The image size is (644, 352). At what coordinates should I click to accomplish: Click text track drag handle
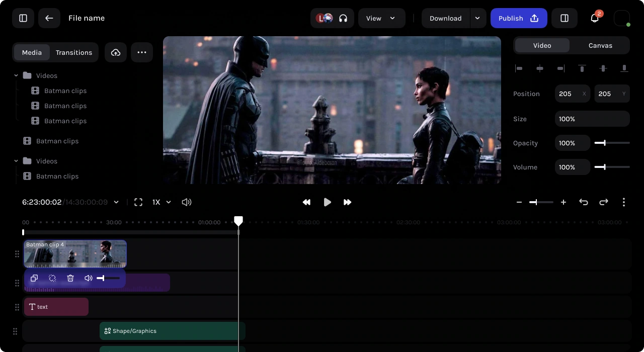pos(17,307)
